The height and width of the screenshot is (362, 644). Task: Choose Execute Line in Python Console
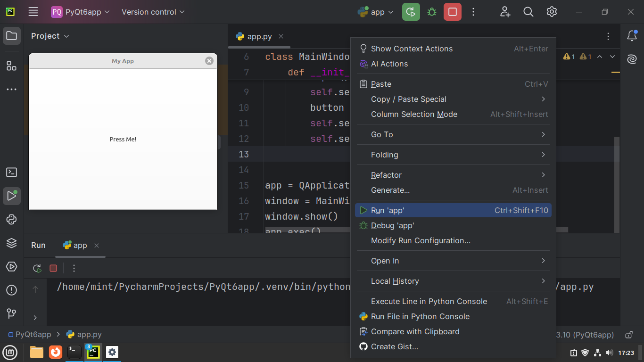coord(453,301)
